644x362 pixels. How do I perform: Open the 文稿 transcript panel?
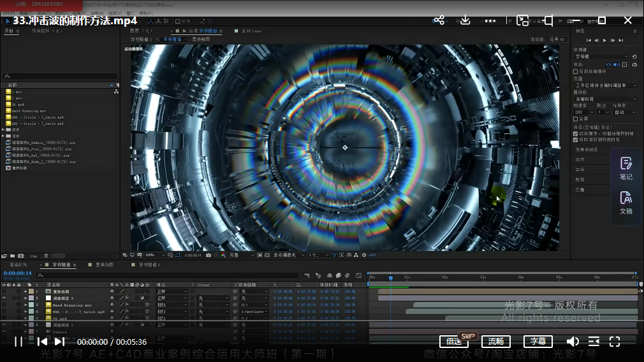point(626,202)
